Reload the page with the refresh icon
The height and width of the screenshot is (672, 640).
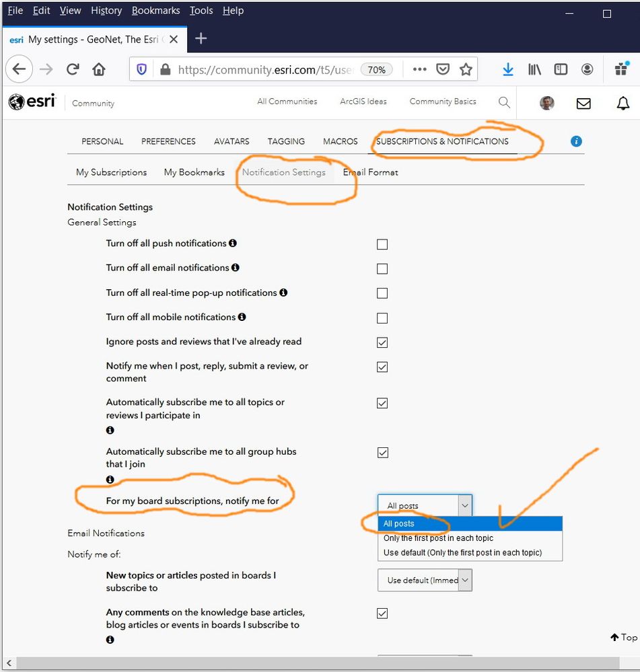pos(73,69)
